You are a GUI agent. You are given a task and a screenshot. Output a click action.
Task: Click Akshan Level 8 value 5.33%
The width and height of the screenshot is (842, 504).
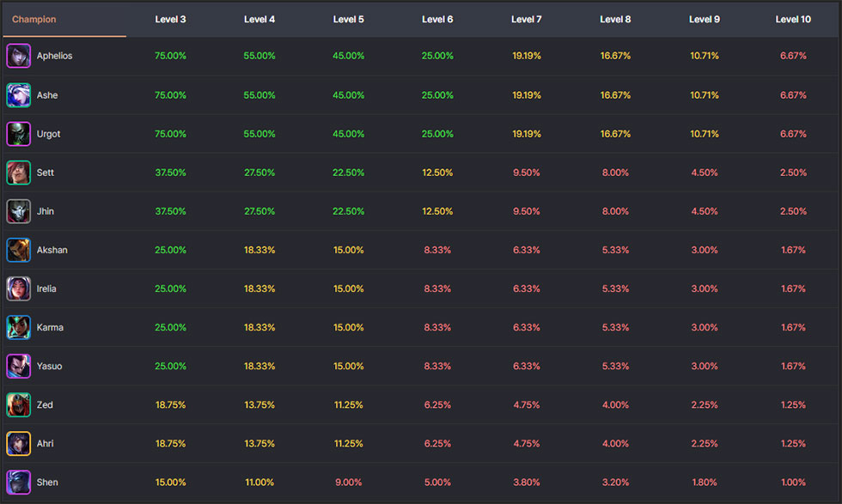tap(615, 250)
